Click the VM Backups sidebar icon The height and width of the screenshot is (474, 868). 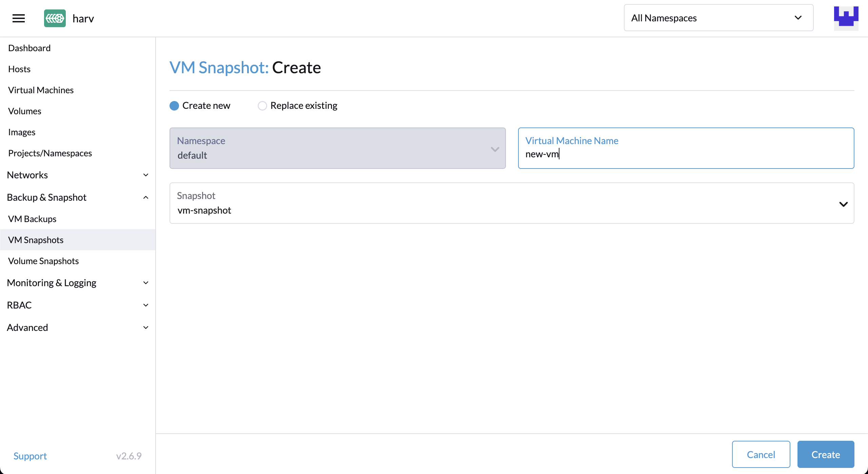(32, 218)
